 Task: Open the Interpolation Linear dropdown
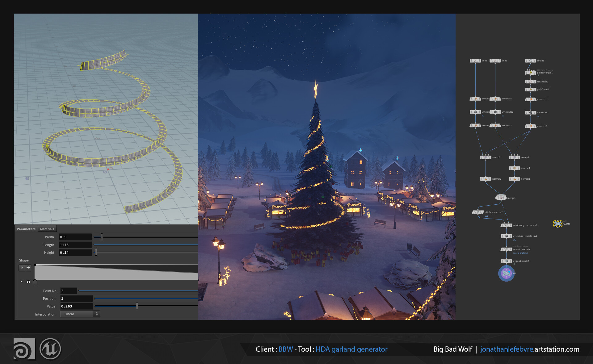click(x=80, y=314)
